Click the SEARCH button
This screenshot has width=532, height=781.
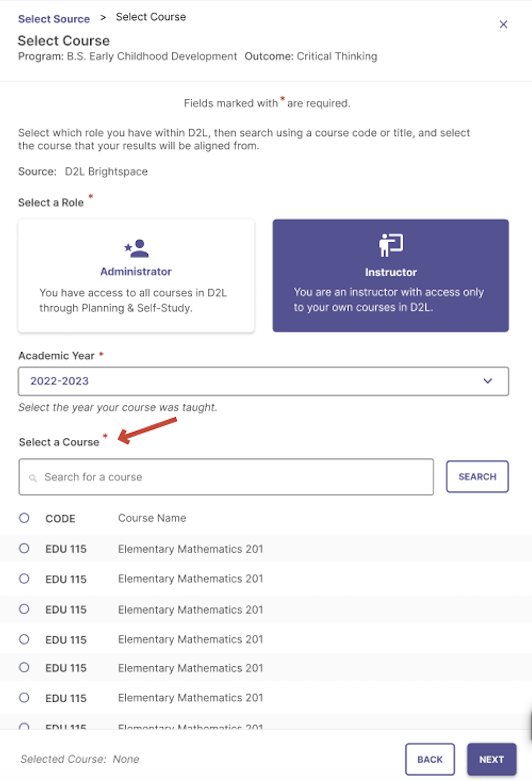click(x=477, y=476)
